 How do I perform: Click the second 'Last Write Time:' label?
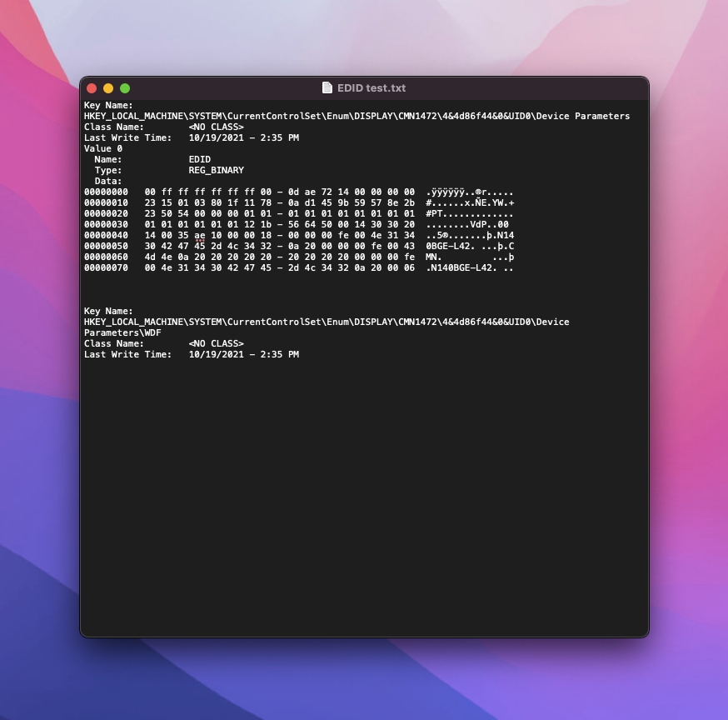127,354
